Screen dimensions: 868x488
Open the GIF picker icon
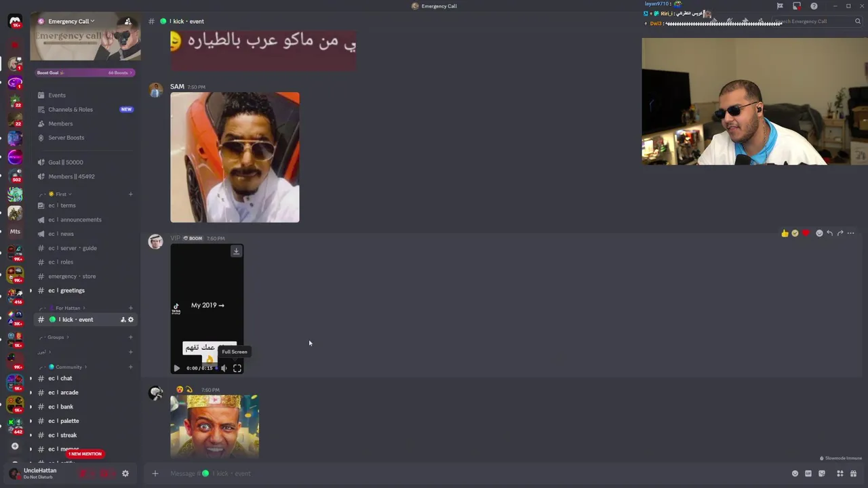coord(808,473)
